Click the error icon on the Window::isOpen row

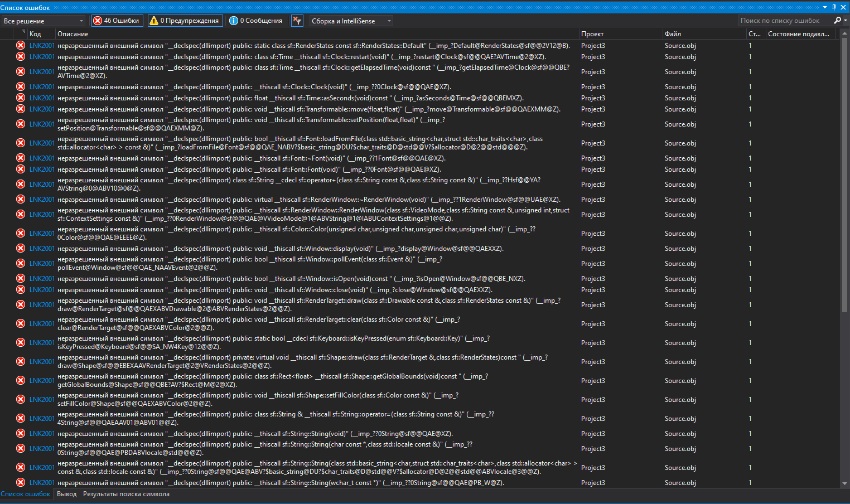21,278
